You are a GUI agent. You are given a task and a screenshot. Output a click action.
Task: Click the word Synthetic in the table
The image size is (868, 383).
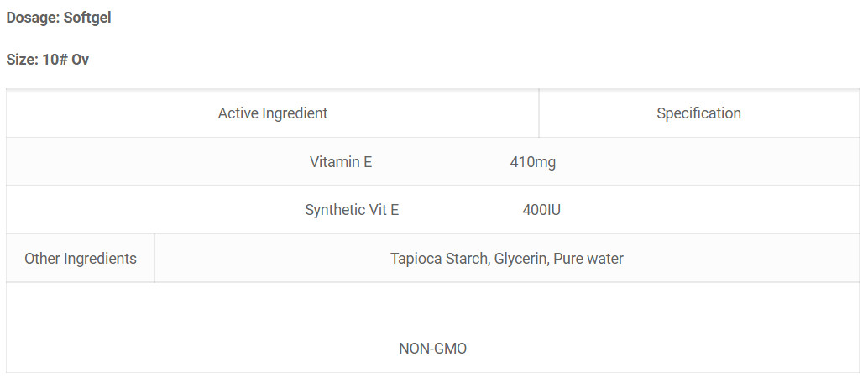pos(334,211)
